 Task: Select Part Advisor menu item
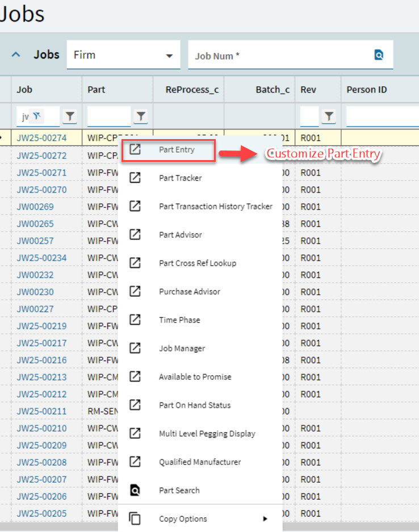click(x=200, y=235)
